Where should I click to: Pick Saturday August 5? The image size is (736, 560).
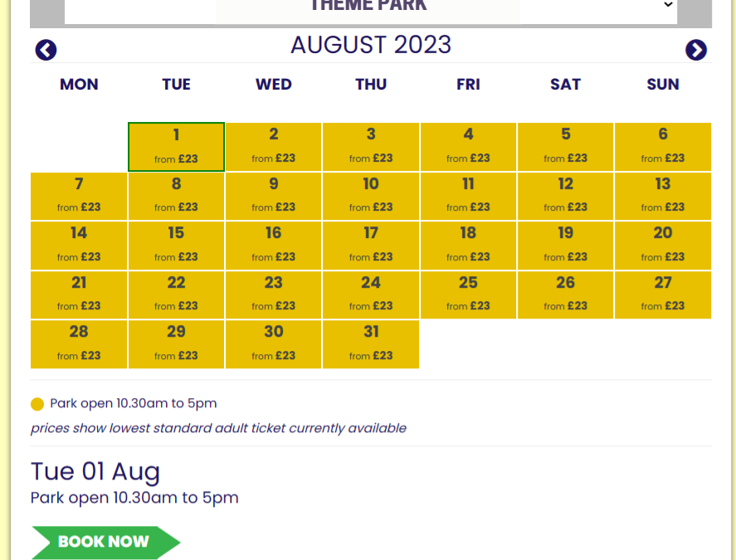click(565, 147)
